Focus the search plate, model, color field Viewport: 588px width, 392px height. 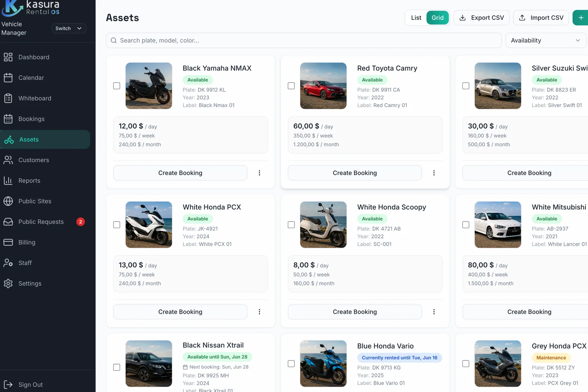pyautogui.click(x=304, y=40)
